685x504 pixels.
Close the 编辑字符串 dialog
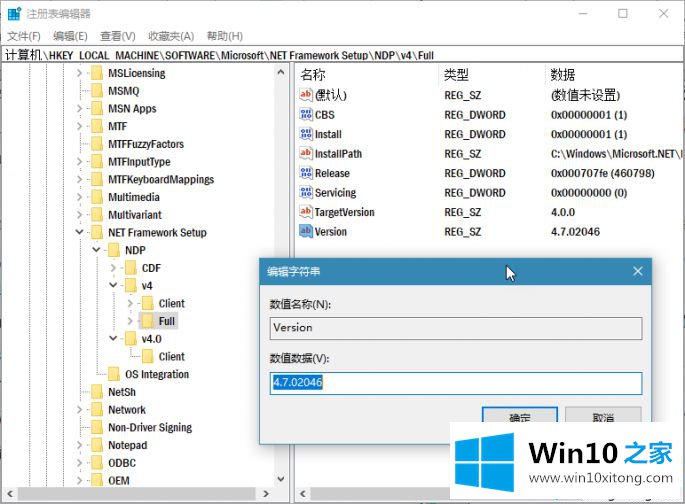[x=637, y=271]
